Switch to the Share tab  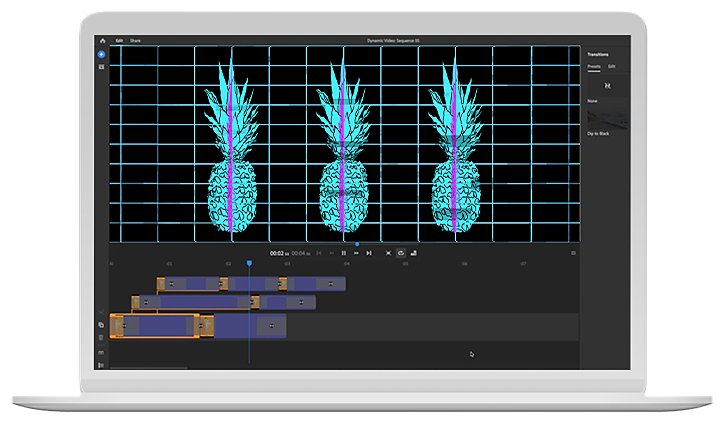[x=135, y=40]
